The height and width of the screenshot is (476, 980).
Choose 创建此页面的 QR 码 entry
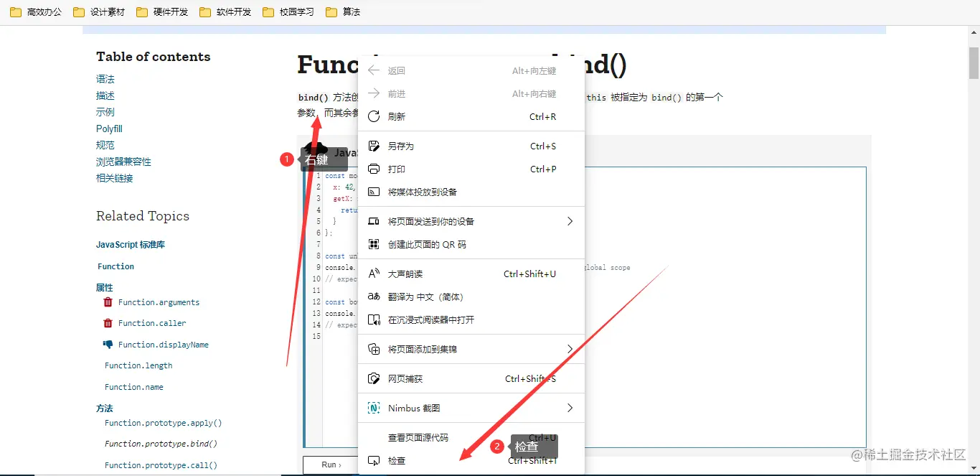[471, 244]
